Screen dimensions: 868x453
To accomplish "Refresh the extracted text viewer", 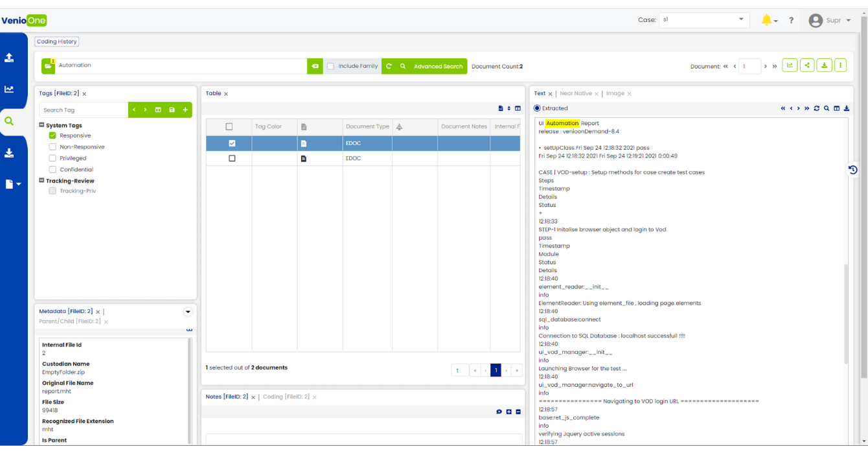I will click(817, 109).
